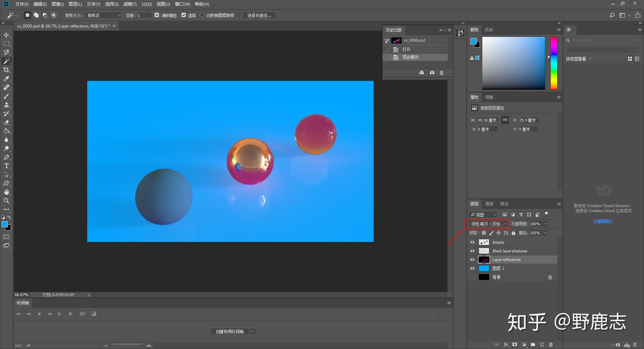Create new snapshot in History panel

pyautogui.click(x=432, y=73)
